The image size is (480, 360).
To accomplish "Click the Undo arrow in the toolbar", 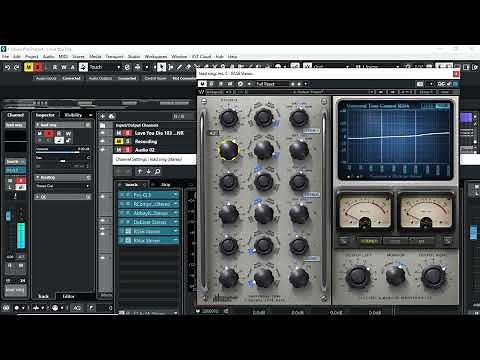I will 7,67.
